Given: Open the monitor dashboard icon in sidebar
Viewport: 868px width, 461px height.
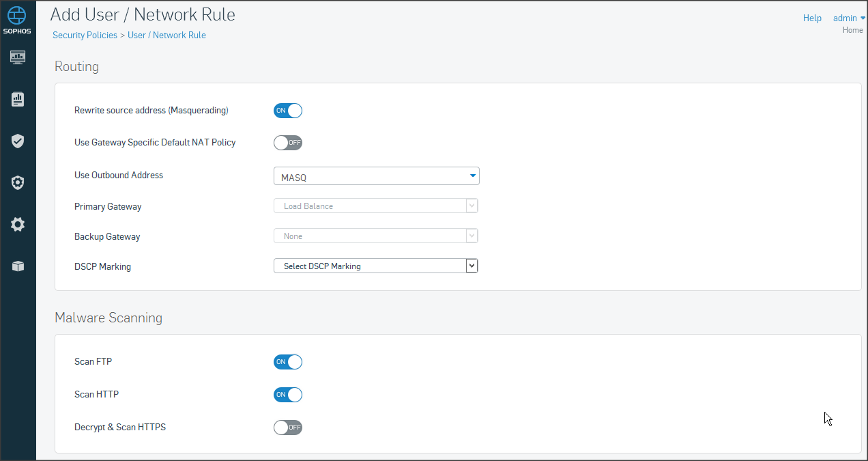Looking at the screenshot, I should tap(18, 57).
